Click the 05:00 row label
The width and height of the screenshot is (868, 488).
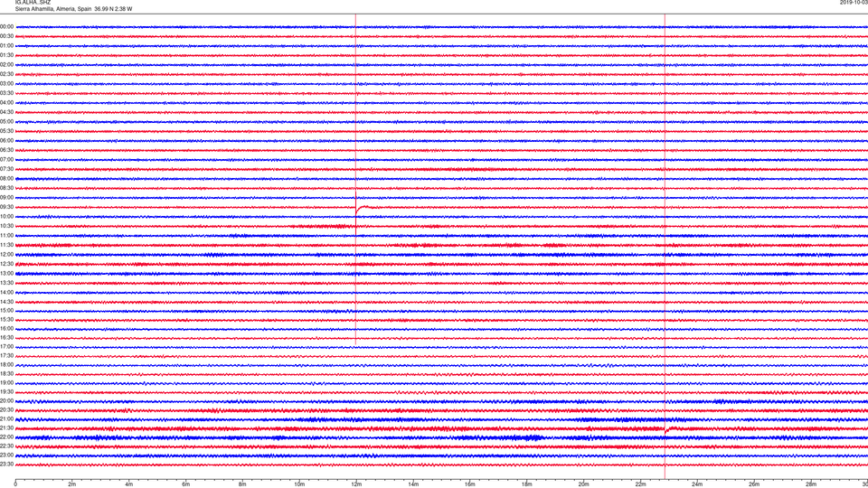click(x=6, y=122)
